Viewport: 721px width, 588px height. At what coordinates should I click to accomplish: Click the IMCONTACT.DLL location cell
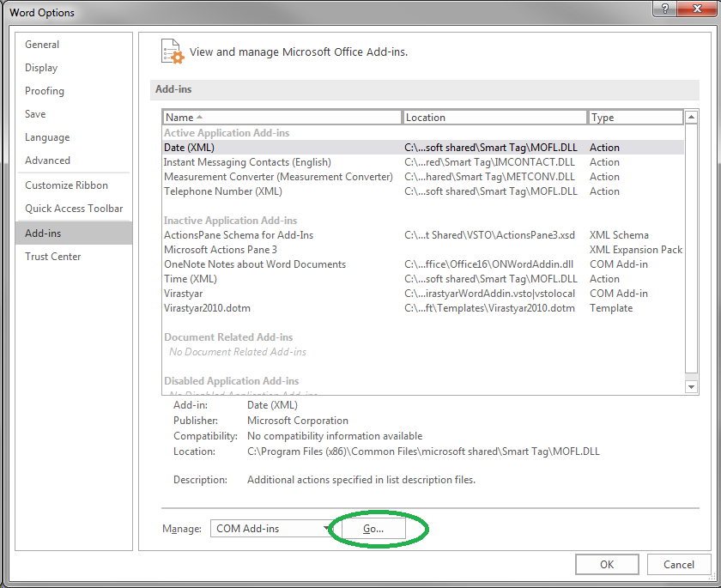[x=490, y=162]
